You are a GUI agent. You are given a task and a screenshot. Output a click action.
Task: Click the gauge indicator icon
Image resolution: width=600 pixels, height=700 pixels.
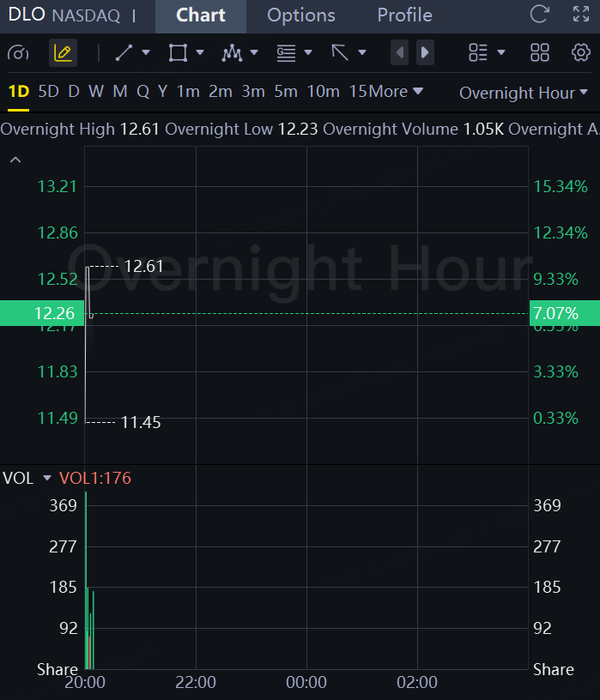[x=18, y=53]
